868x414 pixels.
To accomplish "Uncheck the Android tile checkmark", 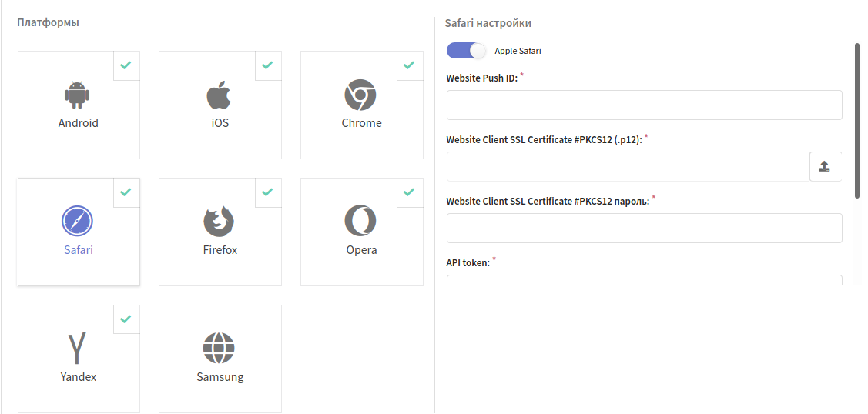I will [126, 65].
